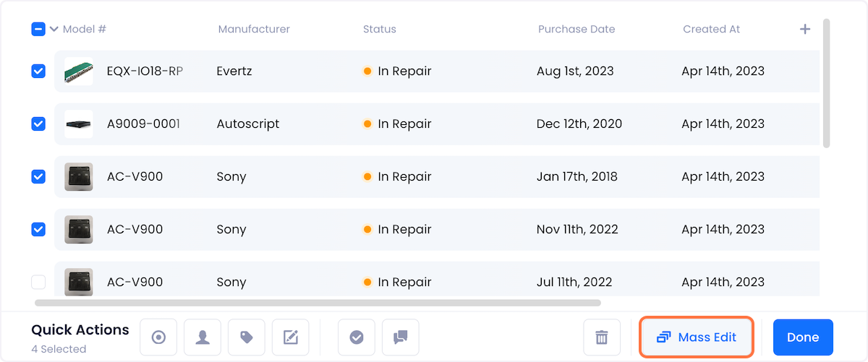Click the EQX-IO18-RP model text
The image size is (868, 362).
[x=145, y=71]
